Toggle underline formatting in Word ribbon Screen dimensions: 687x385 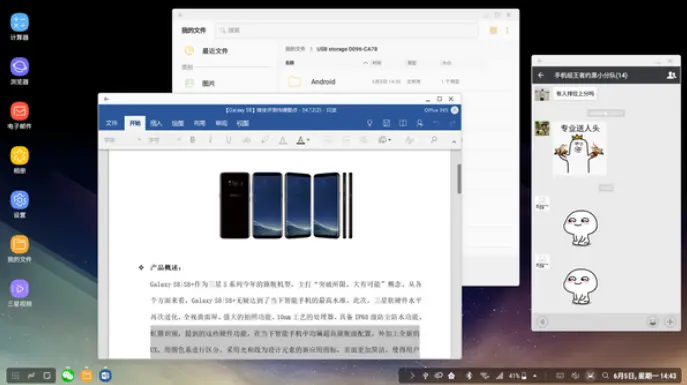(228, 140)
